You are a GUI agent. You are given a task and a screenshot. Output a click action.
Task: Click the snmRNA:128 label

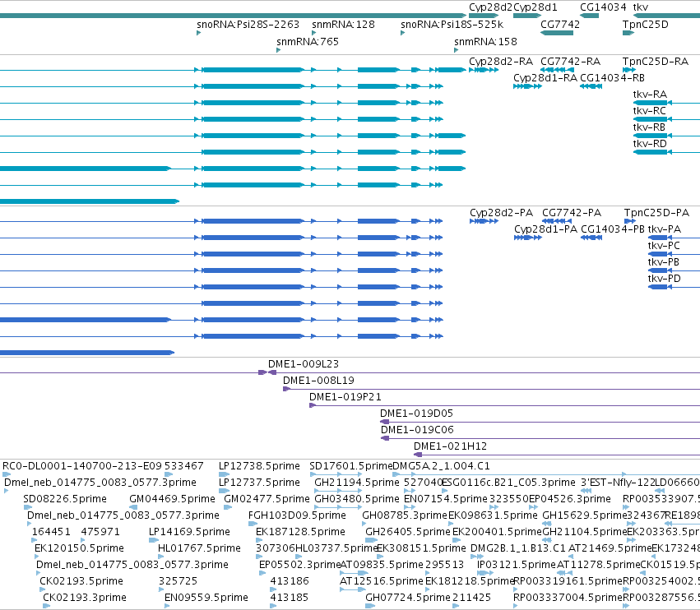click(x=343, y=25)
